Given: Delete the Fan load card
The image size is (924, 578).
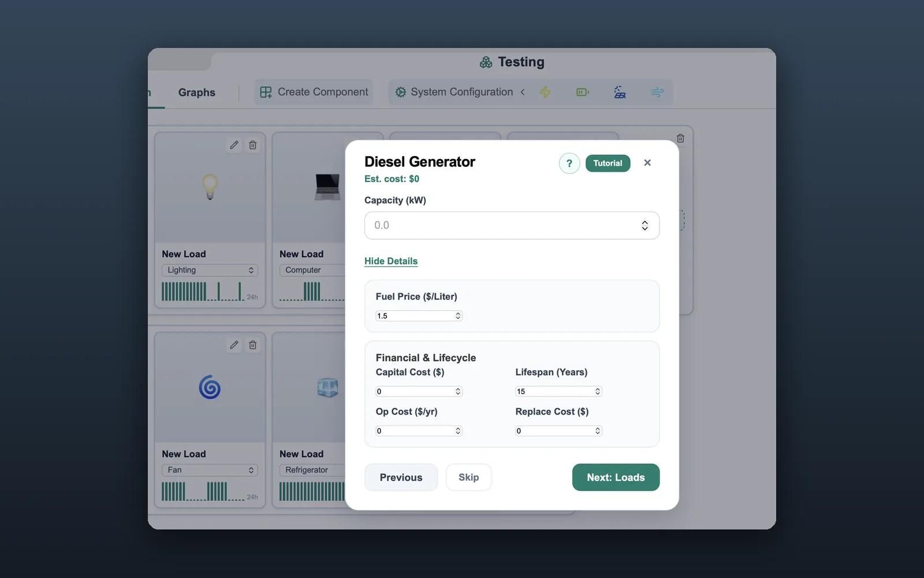Looking at the screenshot, I should [253, 345].
